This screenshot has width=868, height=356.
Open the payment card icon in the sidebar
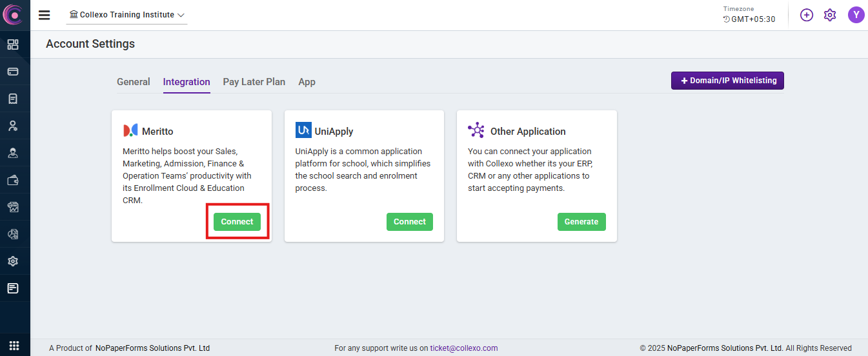coord(13,72)
